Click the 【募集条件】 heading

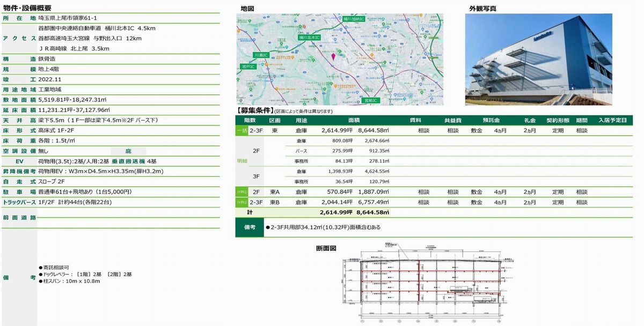[254, 111]
